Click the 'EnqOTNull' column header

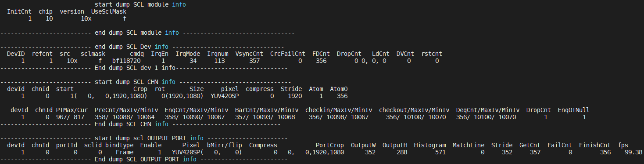(x=573, y=110)
